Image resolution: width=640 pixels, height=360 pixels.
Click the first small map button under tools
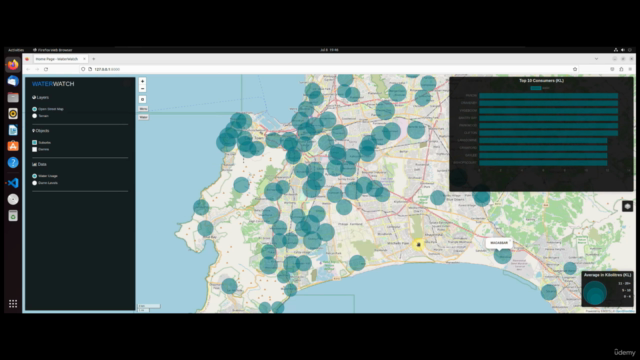[143, 109]
